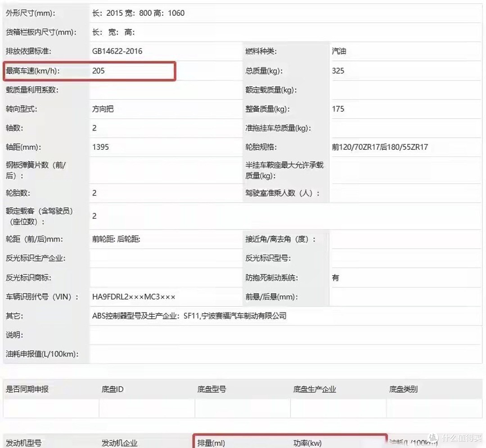The width and height of the screenshot is (486, 448).
Task: Click the emission standard GB14622-2016
Action: tap(117, 51)
